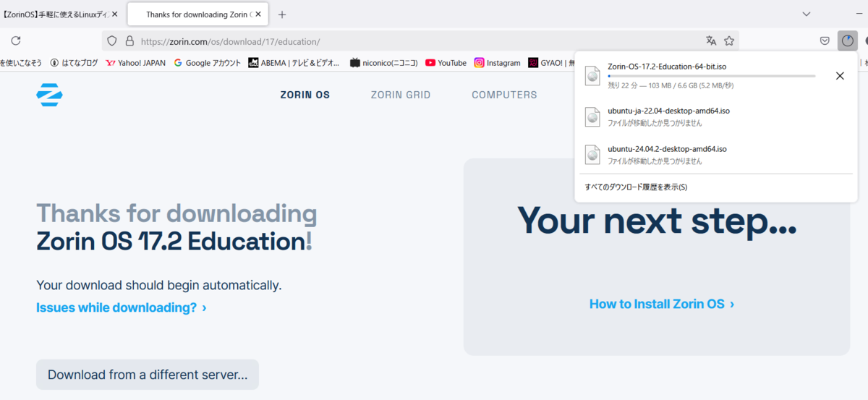Click file icon of ubuntu-ja-22.04 download

[x=593, y=116]
